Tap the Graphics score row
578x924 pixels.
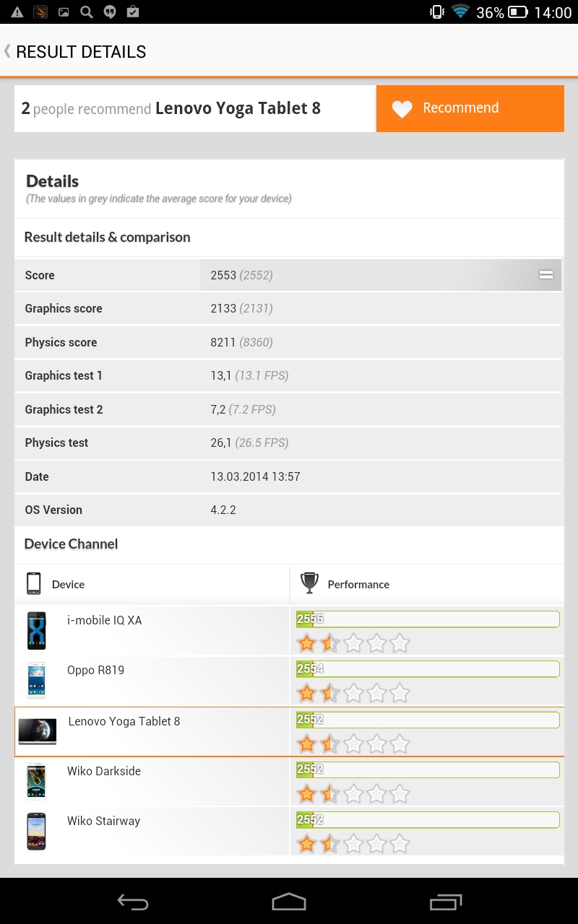tap(289, 308)
